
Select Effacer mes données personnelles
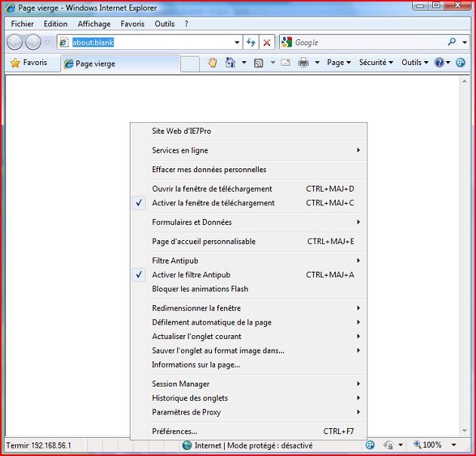pos(249,170)
